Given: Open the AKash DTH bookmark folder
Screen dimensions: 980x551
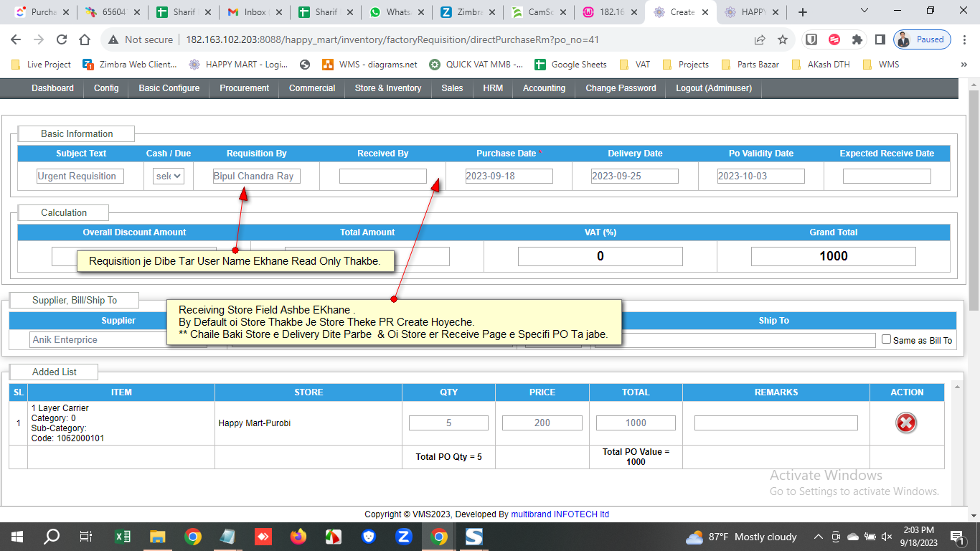Looking at the screenshot, I should click(x=820, y=65).
